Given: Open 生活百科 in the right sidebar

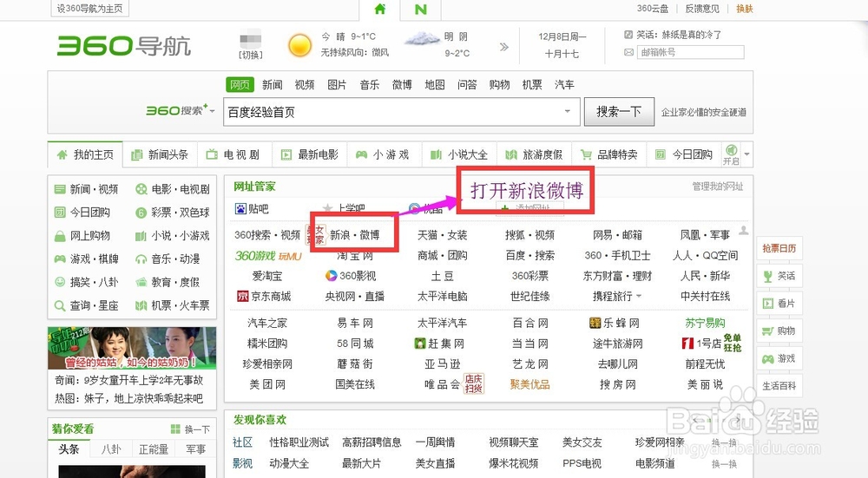Looking at the screenshot, I should [779, 385].
